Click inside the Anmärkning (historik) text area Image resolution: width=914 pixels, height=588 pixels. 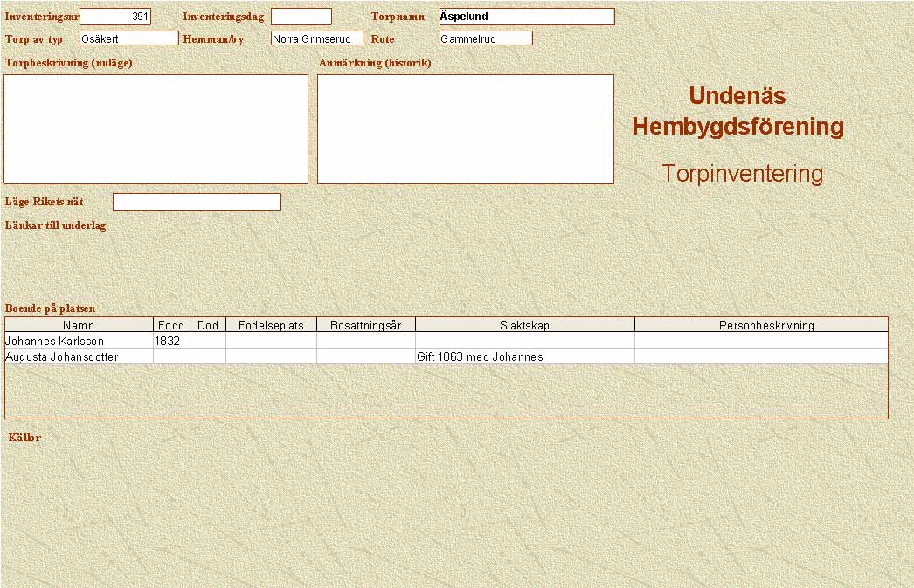465,128
